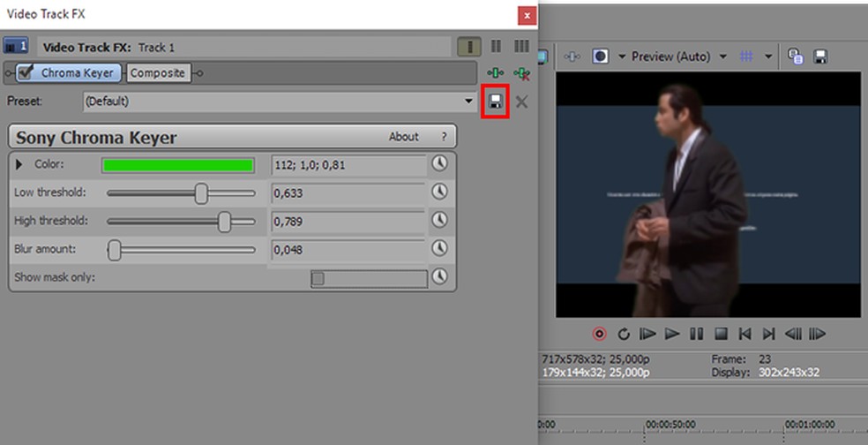Toggle the Chroma Keyer enable checkbox
The width and height of the screenshot is (868, 445).
26,72
